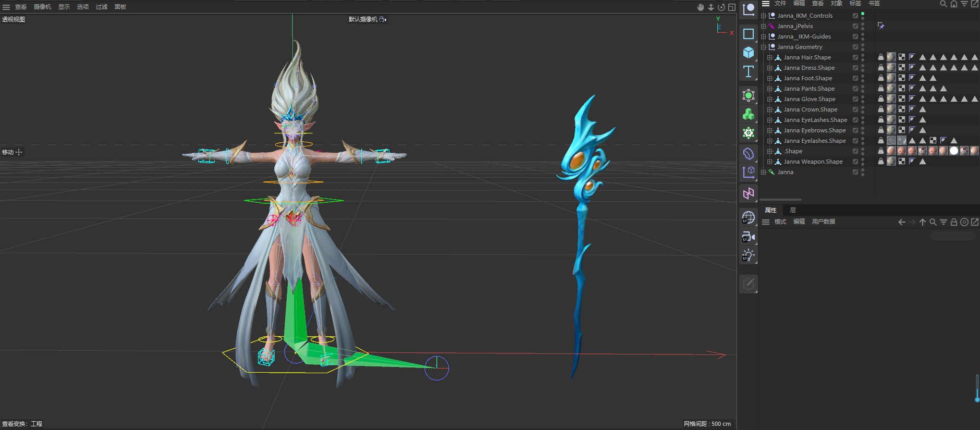This screenshot has height=430, width=980.
Task: Toggle the layer checkbox for Janna Weapon.Shape
Action: coord(855,162)
